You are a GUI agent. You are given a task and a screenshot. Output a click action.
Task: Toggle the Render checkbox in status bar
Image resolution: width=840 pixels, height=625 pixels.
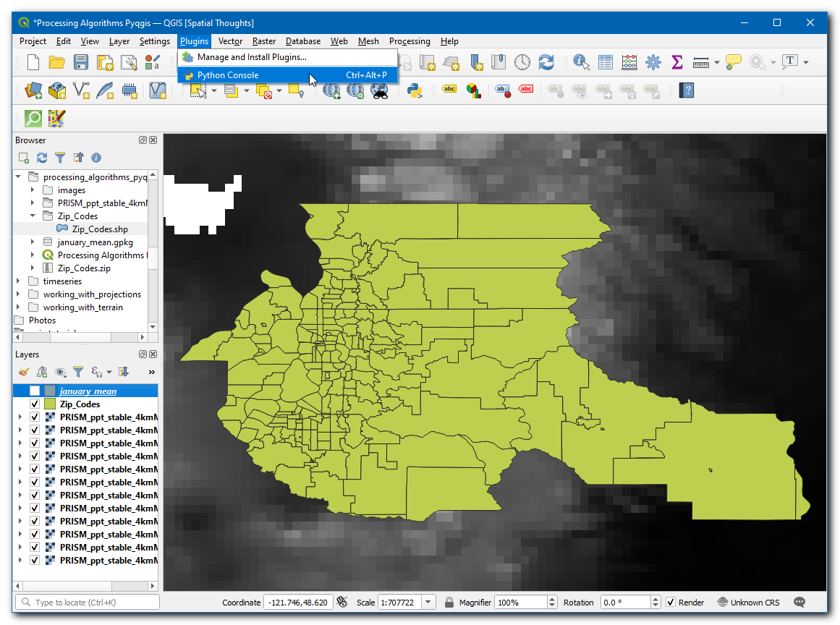coord(671,603)
